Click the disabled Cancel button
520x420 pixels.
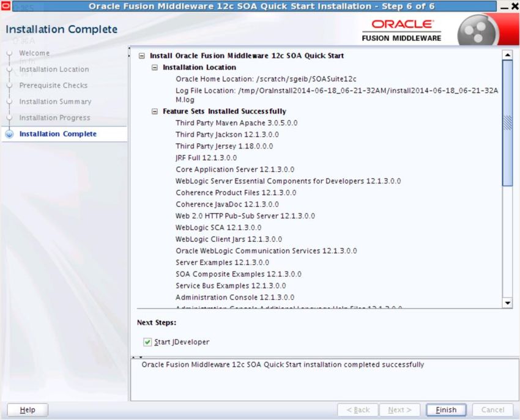[492, 410]
